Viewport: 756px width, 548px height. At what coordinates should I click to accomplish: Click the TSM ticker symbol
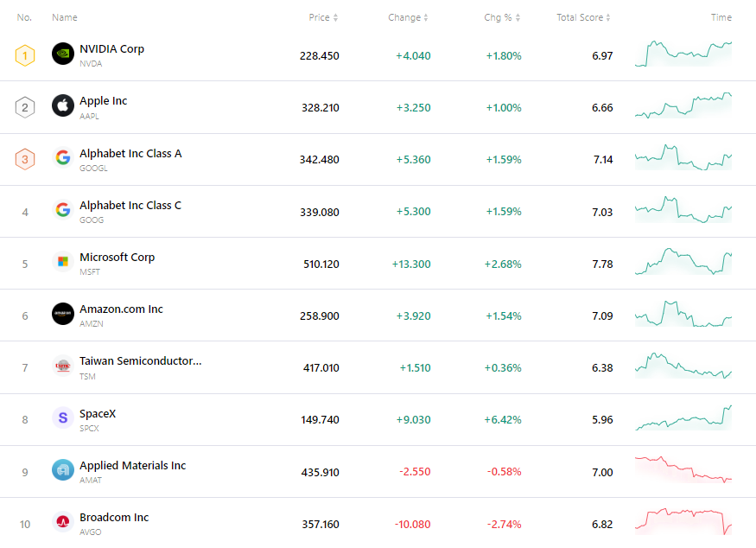[87, 376]
